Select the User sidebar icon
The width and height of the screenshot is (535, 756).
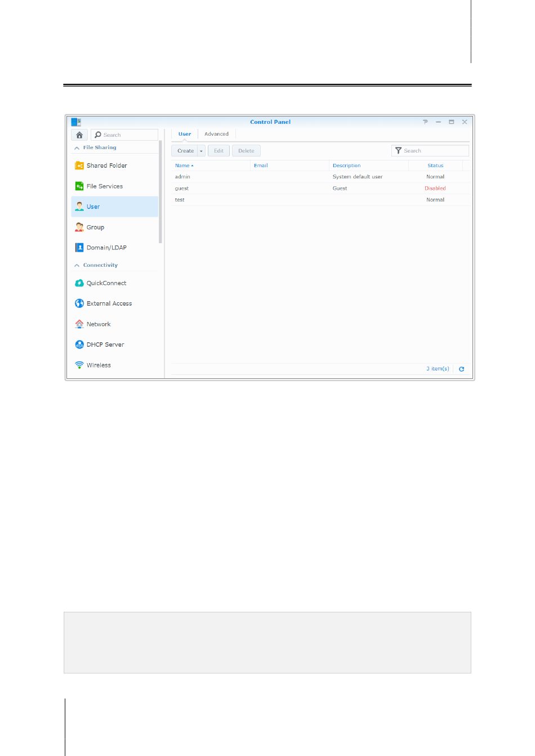click(x=79, y=207)
